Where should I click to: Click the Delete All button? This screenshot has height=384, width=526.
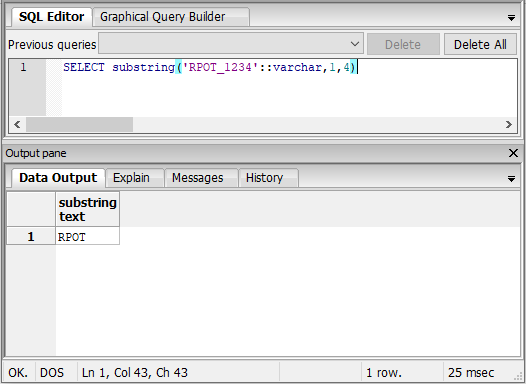pos(480,44)
